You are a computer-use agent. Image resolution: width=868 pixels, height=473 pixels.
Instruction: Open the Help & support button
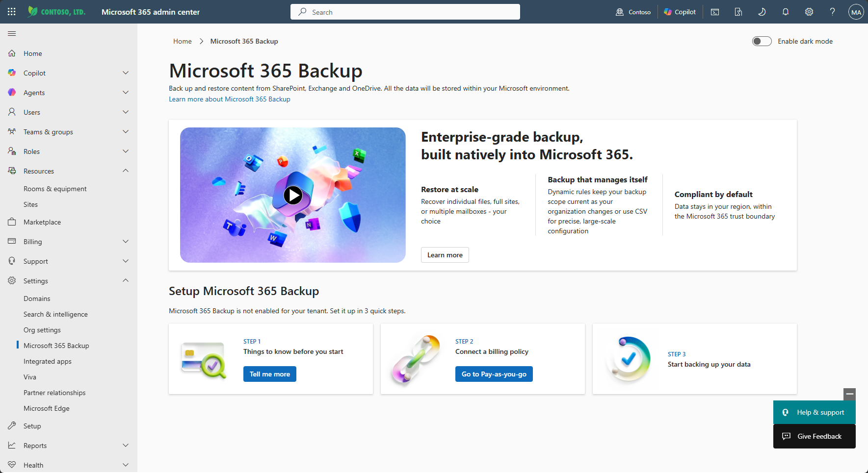click(815, 412)
